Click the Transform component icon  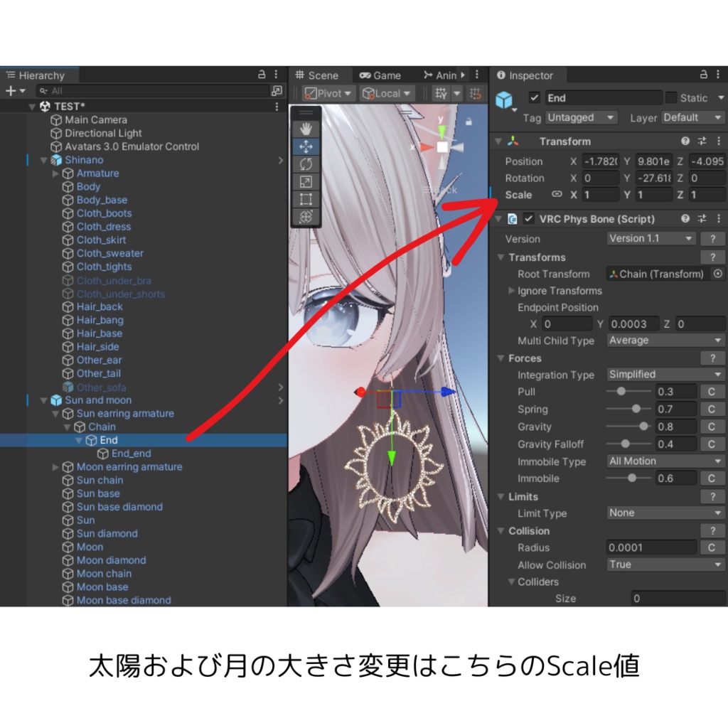[x=513, y=141]
